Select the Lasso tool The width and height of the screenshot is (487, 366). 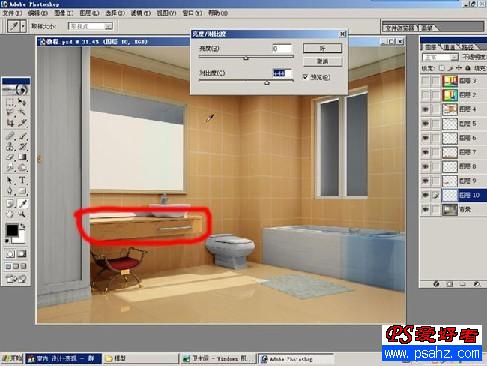[x=10, y=113]
